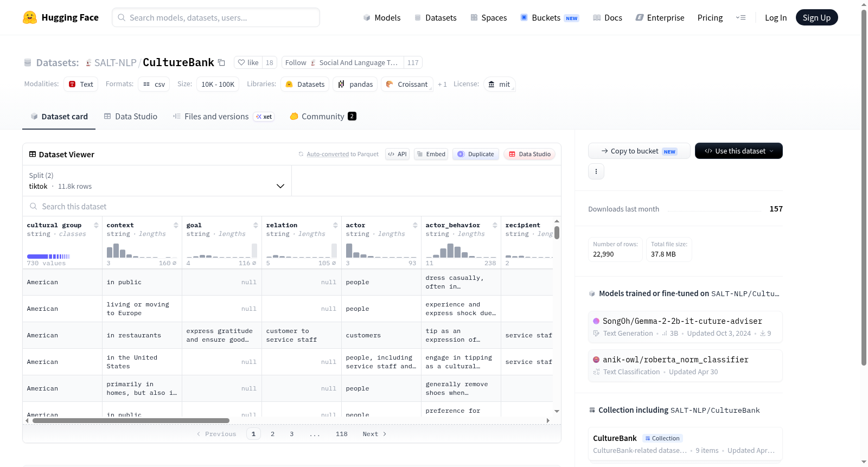Sort by context column
The width and height of the screenshot is (868, 467).
[176, 225]
